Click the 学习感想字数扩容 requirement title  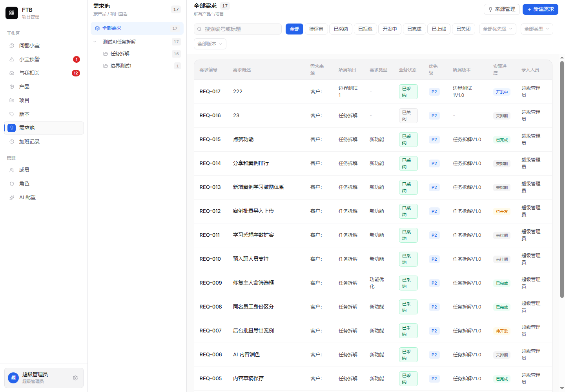click(x=253, y=235)
